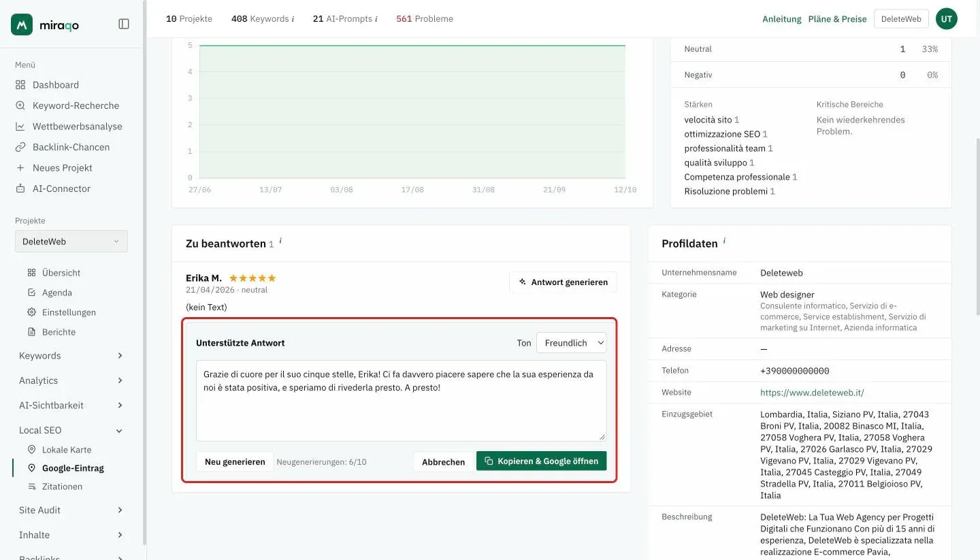Expand the Analytics section

tap(71, 380)
